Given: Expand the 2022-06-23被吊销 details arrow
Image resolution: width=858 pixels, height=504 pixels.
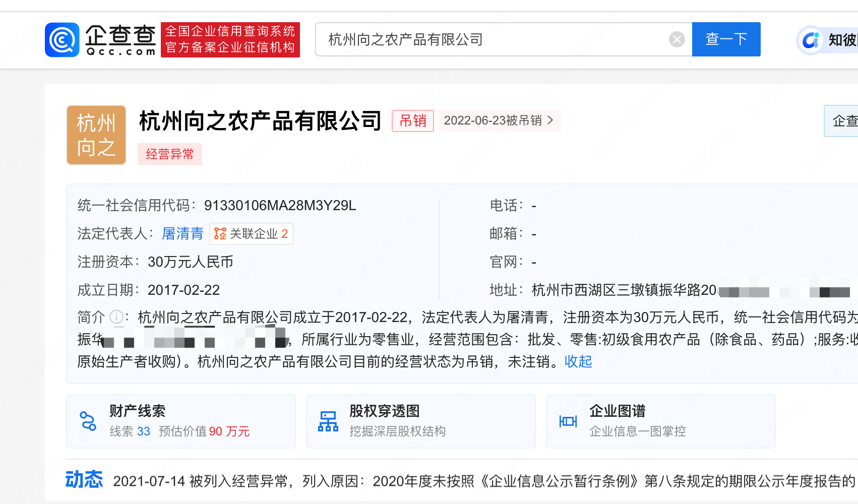Looking at the screenshot, I should 550,120.
